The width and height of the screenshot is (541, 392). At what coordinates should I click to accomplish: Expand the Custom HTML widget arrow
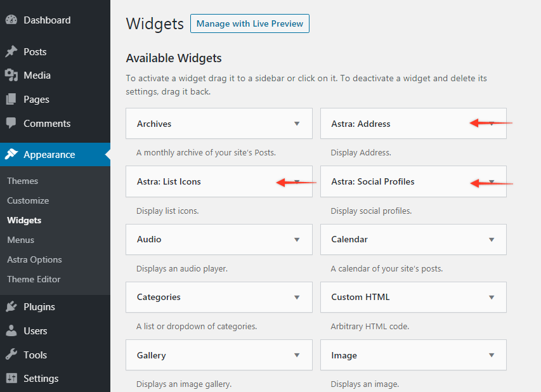pos(492,297)
